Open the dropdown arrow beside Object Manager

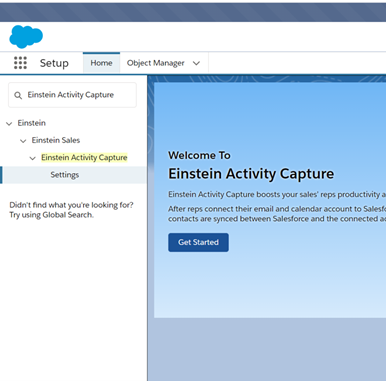tap(196, 63)
